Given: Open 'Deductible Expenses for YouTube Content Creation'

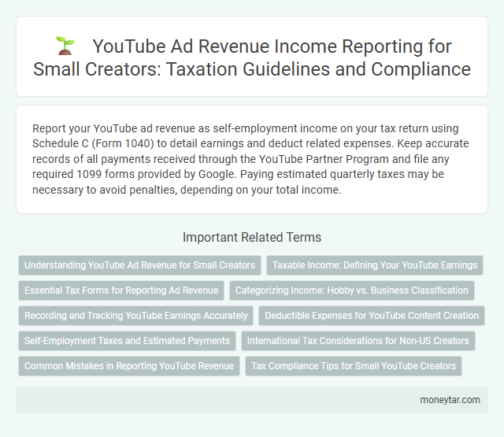Looking at the screenshot, I should 372,316.
